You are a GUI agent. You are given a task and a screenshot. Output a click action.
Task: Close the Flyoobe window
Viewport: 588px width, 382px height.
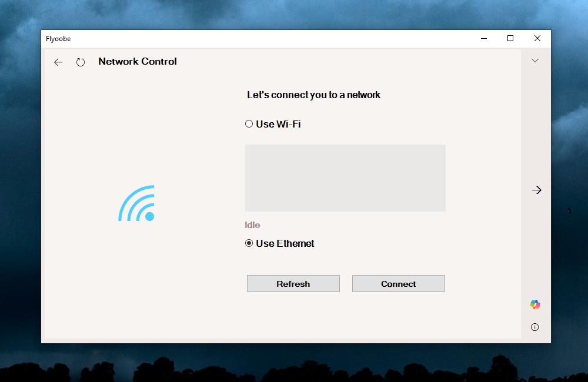coord(537,39)
